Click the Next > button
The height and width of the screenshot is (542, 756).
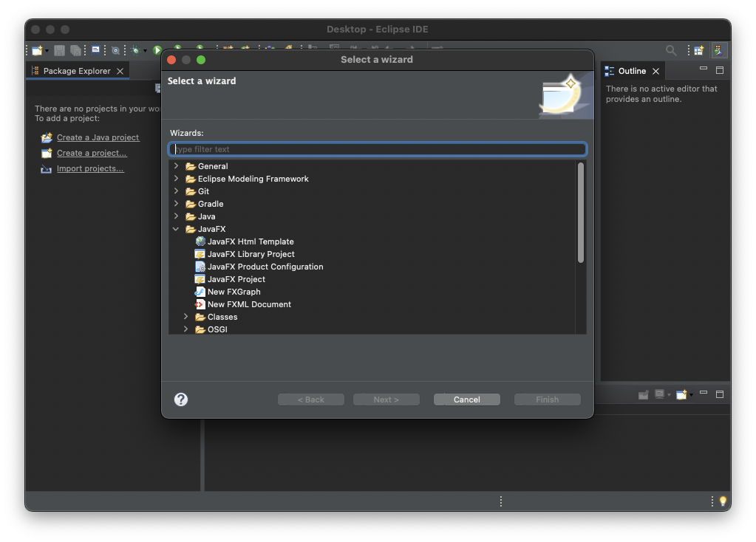pyautogui.click(x=386, y=399)
